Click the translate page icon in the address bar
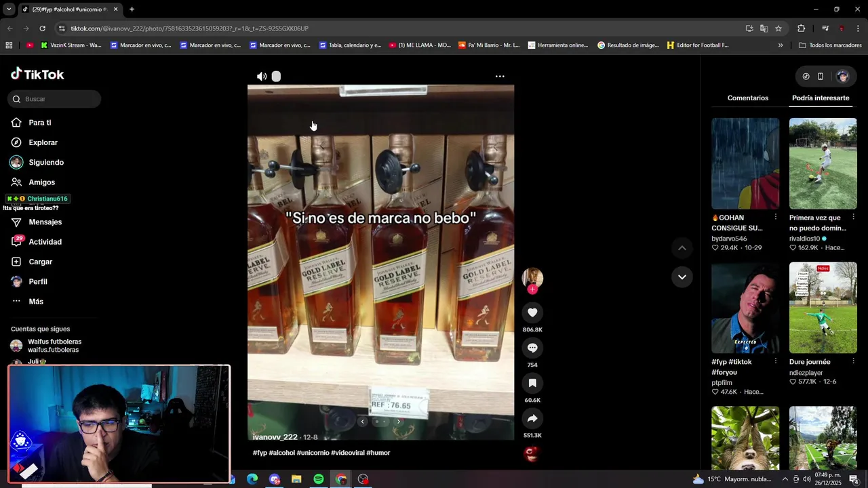This screenshot has width=868, height=488. (764, 28)
